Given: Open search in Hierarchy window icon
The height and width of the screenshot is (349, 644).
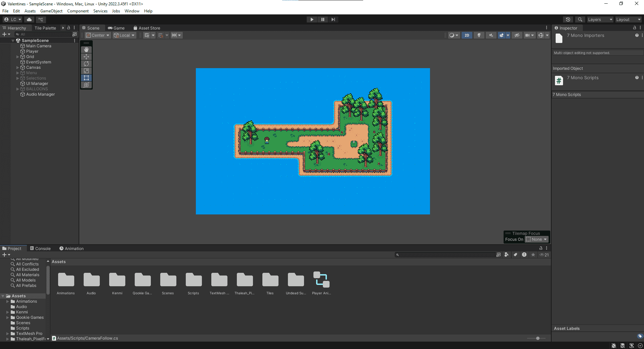Looking at the screenshot, I should [x=75, y=34].
